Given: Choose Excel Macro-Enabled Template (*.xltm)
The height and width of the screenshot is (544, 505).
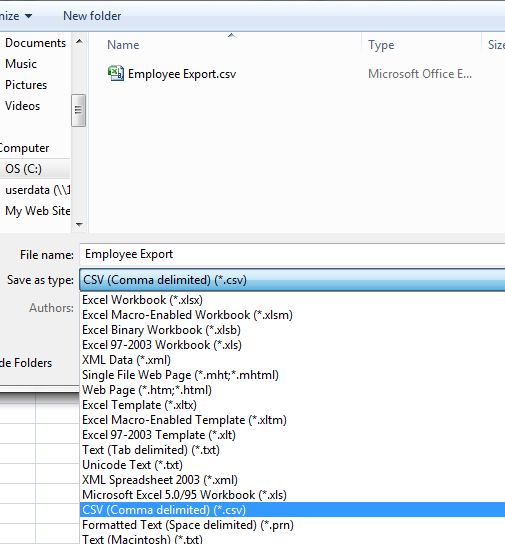Looking at the screenshot, I should tap(292, 420).
